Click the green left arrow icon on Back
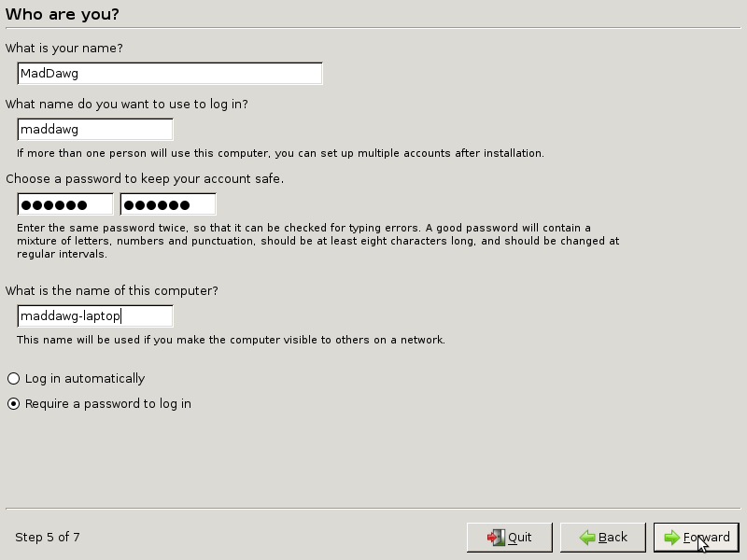747x560 pixels. pos(587,538)
